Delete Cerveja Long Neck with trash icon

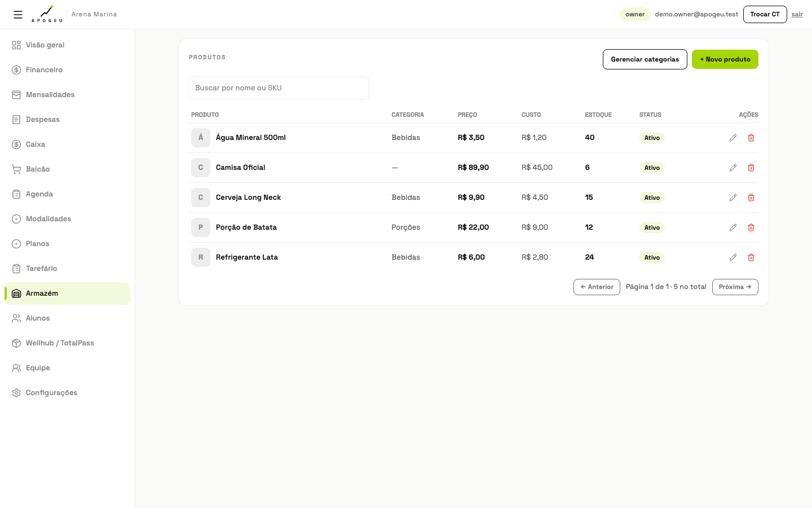(x=751, y=198)
